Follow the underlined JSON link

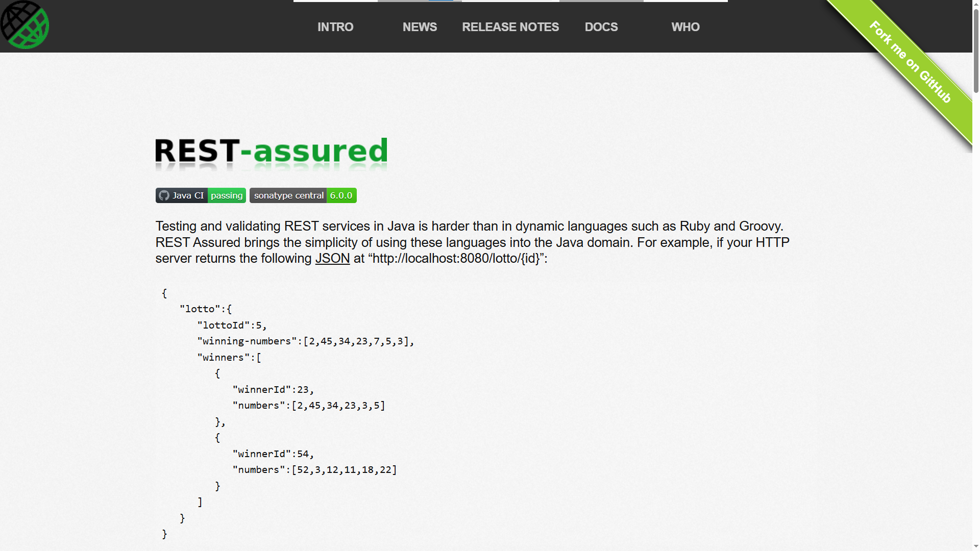pyautogui.click(x=332, y=259)
